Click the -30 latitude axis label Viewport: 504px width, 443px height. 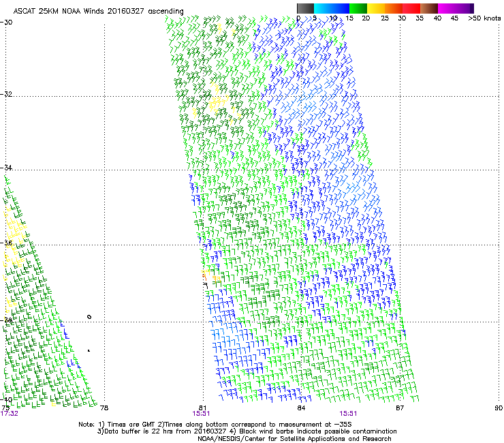click(x=6, y=22)
